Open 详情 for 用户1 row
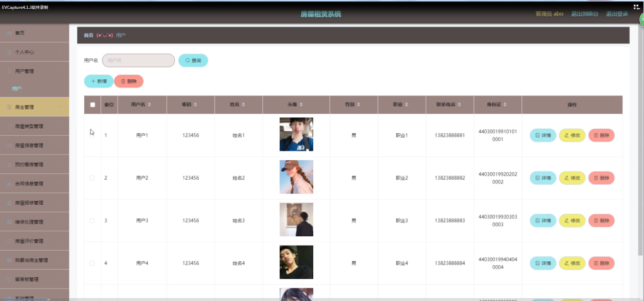Viewport: 644px width, 301px height. (542, 135)
